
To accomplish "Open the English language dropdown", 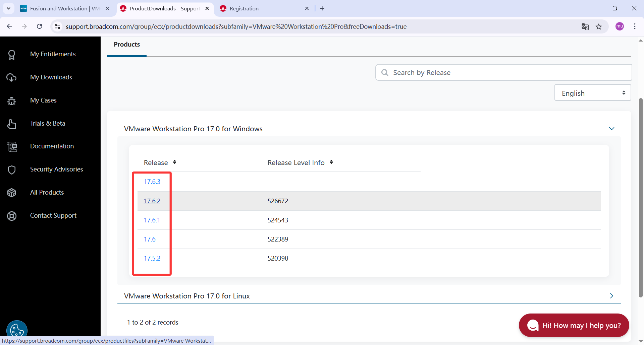I will pos(593,93).
